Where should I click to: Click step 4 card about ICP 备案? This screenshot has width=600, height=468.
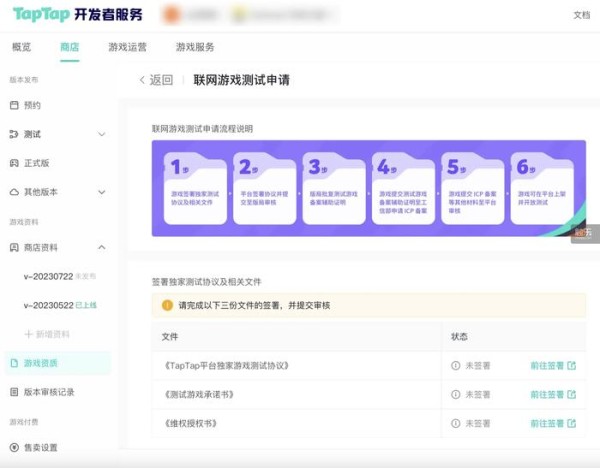403,189
